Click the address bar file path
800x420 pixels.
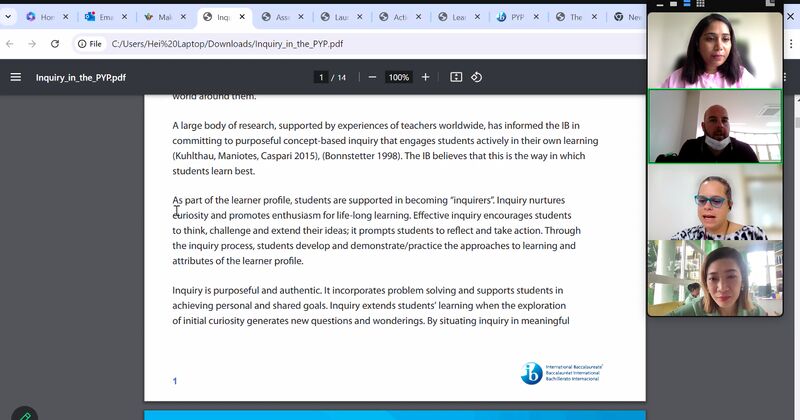[x=227, y=44]
